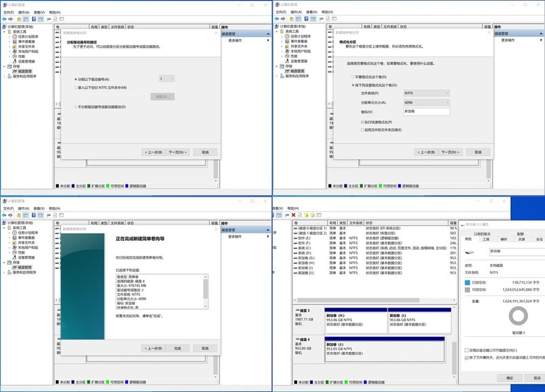
Task: Open the Action (操作) menu
Action: point(24,12)
